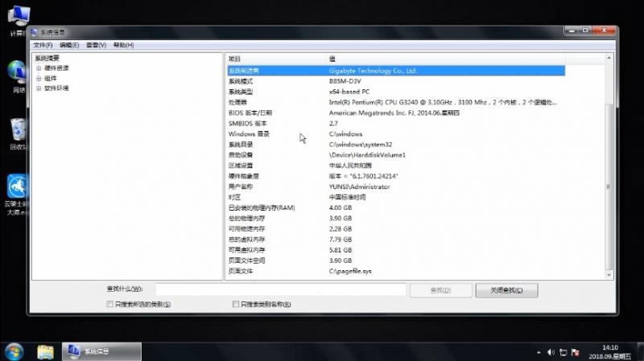Select the \Device\HarddiskVolume1 value
Screen dimensions: 644x361
point(367,155)
